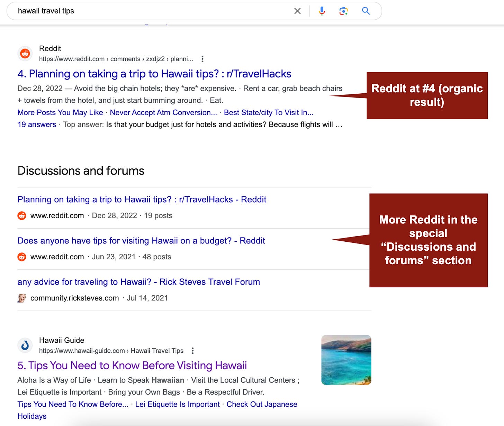
Task: Open 'Tips You Need to Know Before Visiting Hawaii' result
Action: (132, 365)
